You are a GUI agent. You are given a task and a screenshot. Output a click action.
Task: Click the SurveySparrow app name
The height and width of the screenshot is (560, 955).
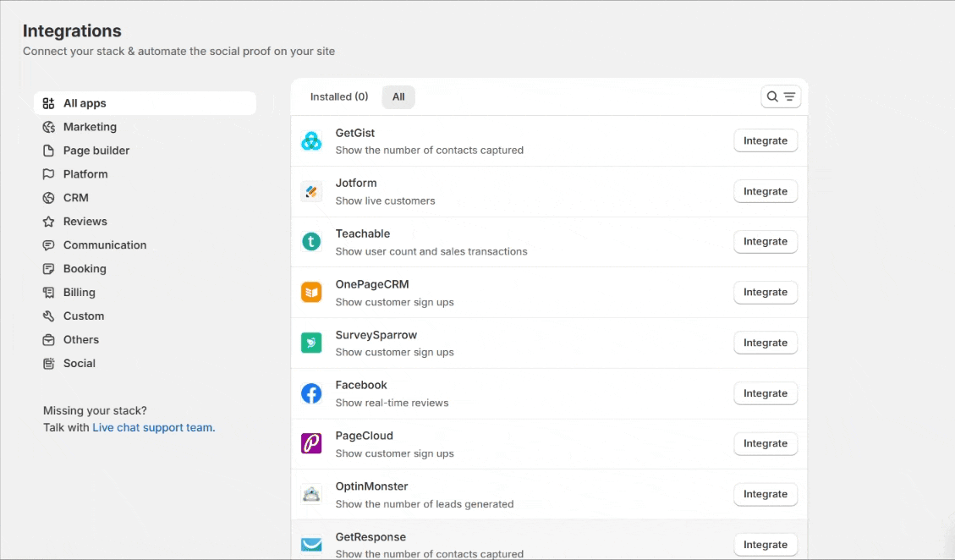(376, 335)
